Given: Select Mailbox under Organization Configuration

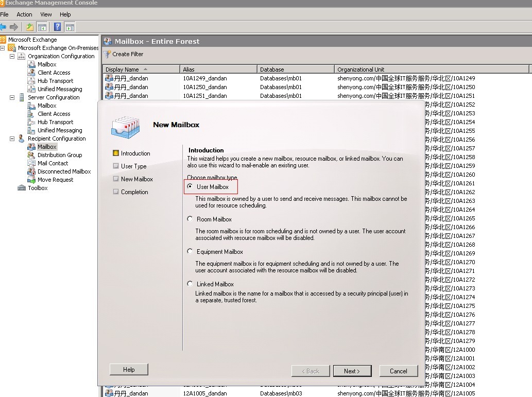Looking at the screenshot, I should (x=47, y=64).
